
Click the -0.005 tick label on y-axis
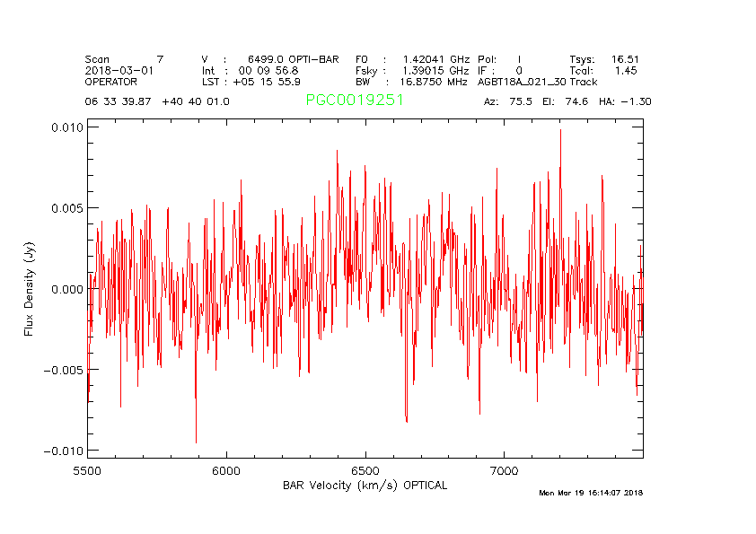pos(64,370)
